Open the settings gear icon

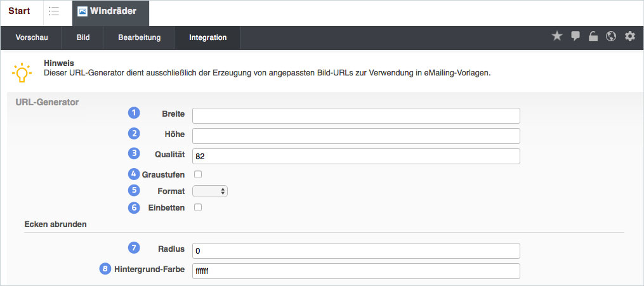click(x=629, y=37)
